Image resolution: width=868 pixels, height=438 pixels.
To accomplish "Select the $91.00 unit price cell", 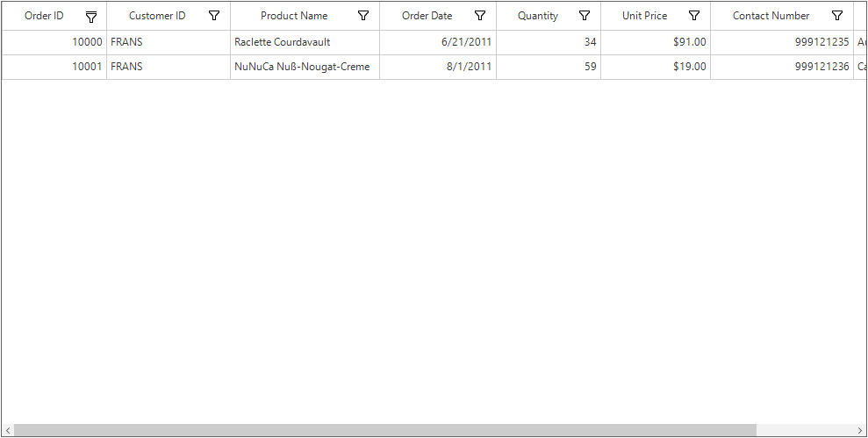I will [x=656, y=42].
